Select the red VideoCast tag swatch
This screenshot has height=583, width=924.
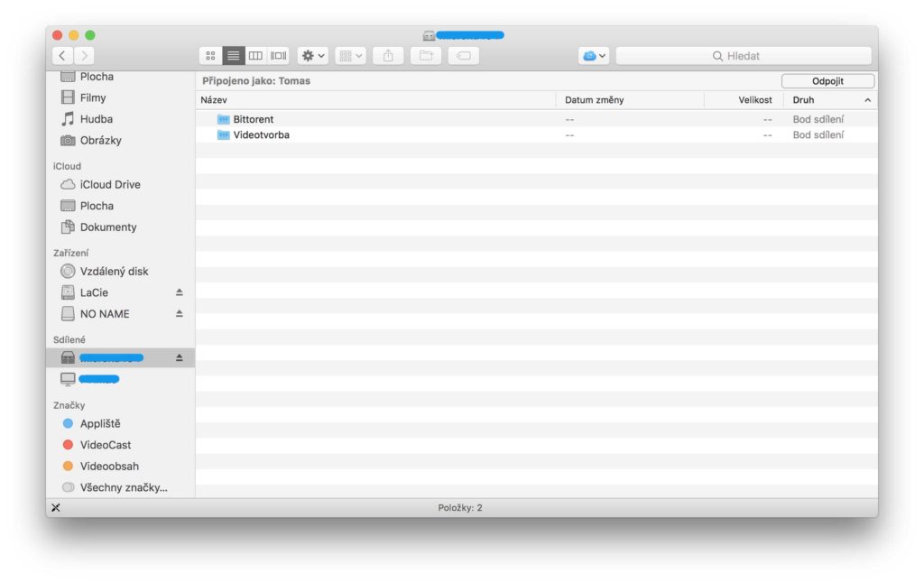(68, 444)
